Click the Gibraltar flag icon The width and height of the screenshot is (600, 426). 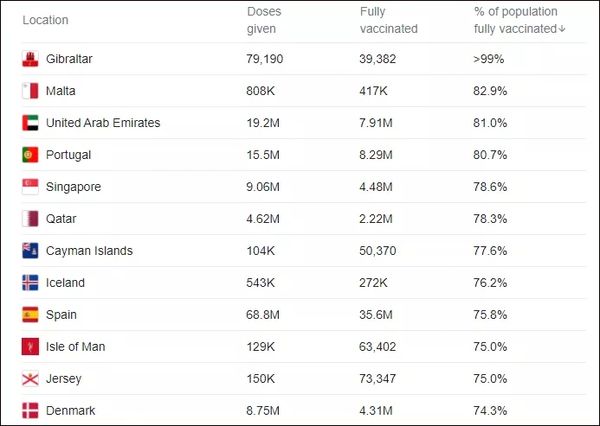click(30, 59)
